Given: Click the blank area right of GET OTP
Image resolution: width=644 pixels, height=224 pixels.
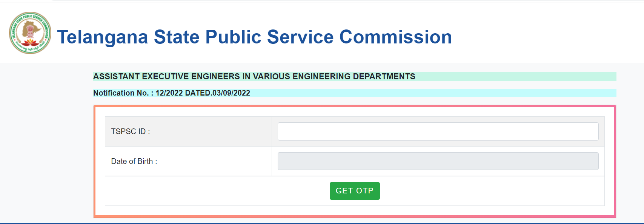Looking at the screenshot, I should [492, 191].
